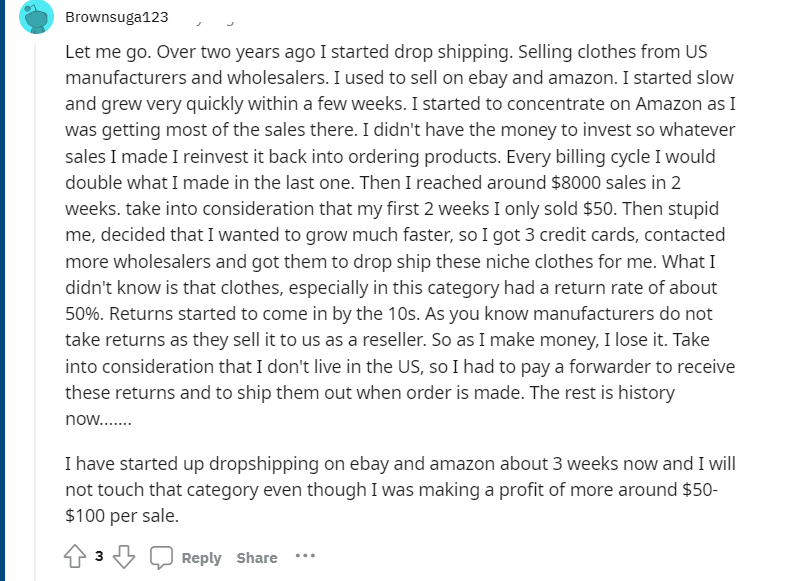Click the "now......." line ending the first paragraph
This screenshot has width=793, height=581.
tap(99, 419)
